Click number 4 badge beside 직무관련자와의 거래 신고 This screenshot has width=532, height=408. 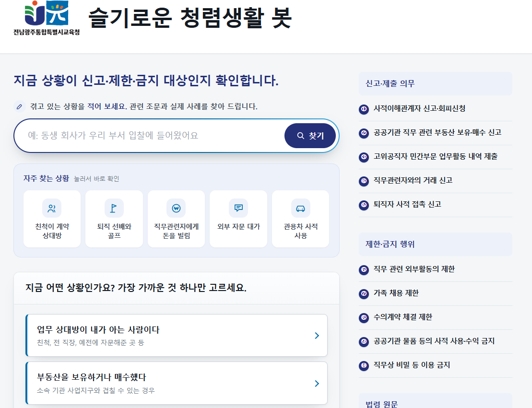point(364,181)
